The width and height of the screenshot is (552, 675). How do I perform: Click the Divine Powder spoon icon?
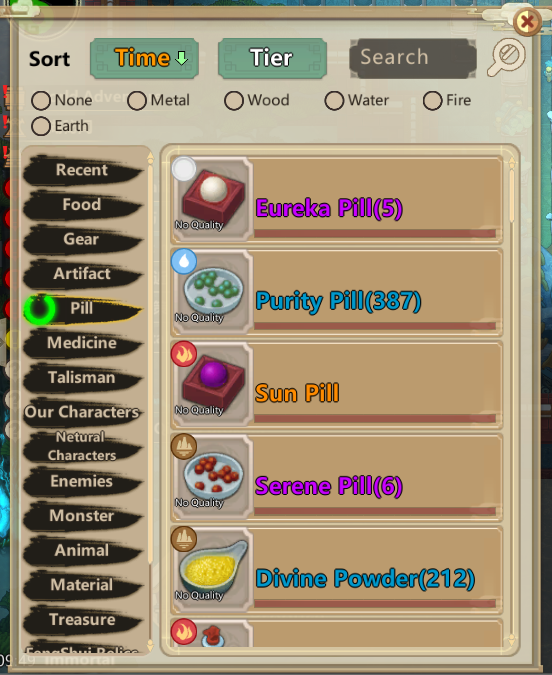pyautogui.click(x=213, y=565)
